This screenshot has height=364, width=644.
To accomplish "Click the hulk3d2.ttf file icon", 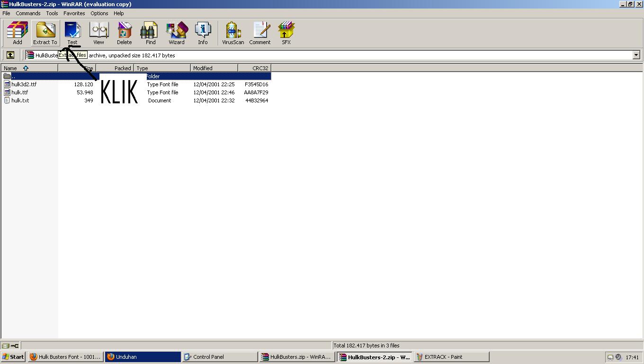I will tap(7, 84).
